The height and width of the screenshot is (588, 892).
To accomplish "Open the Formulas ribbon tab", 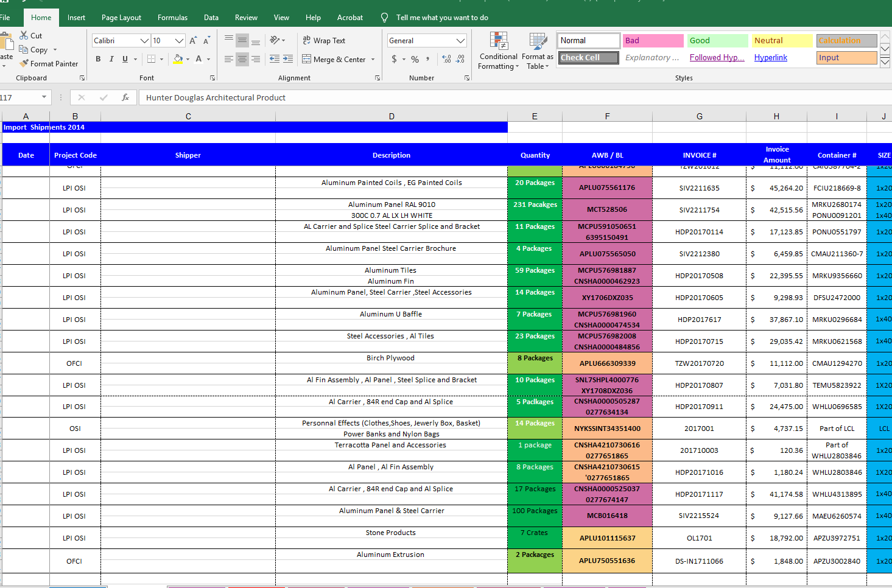I will pyautogui.click(x=172, y=18).
